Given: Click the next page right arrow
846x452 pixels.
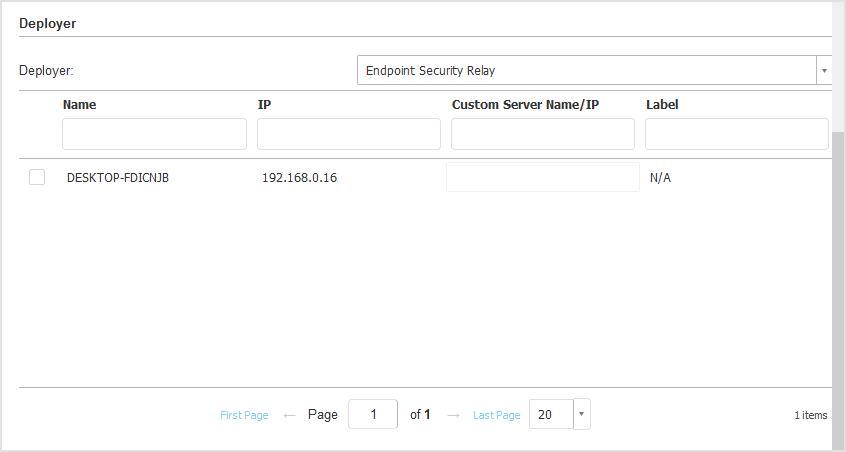Looking at the screenshot, I should (x=453, y=415).
